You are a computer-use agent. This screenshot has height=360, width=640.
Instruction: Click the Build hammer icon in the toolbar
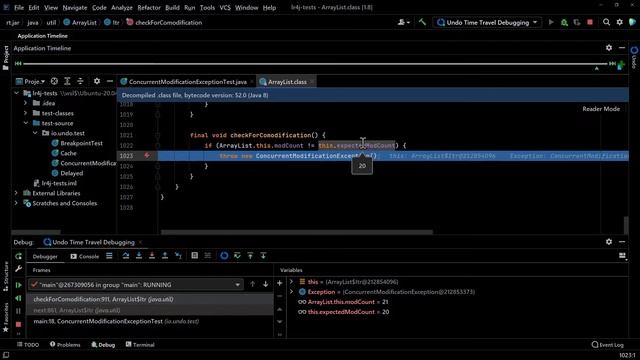click(422, 22)
